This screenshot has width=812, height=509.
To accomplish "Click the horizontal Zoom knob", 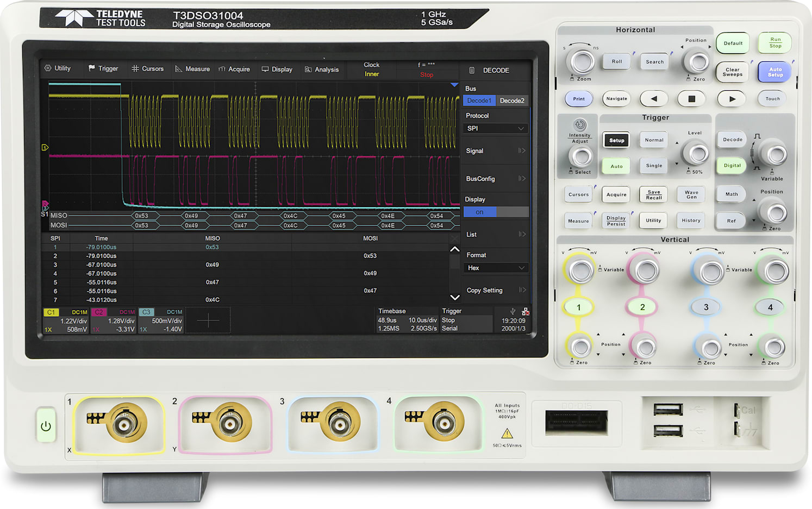I will (582, 62).
